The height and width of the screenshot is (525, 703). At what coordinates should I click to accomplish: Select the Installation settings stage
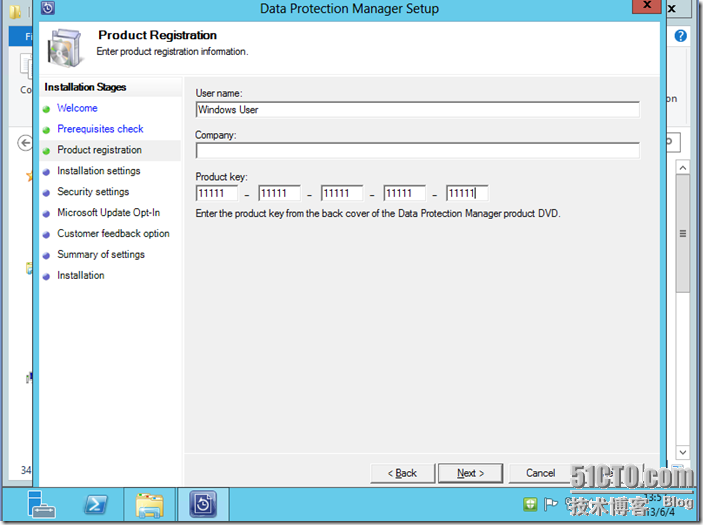99,171
